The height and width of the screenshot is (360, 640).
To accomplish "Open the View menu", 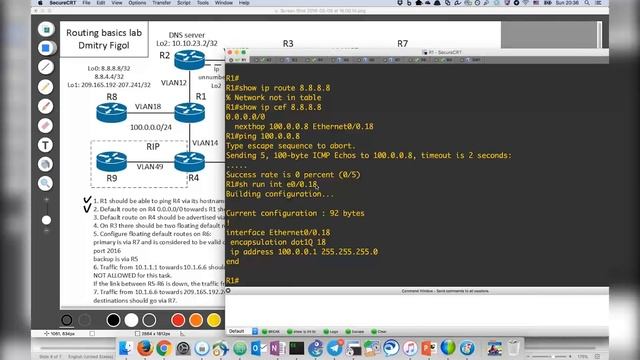I will (x=117, y=3).
